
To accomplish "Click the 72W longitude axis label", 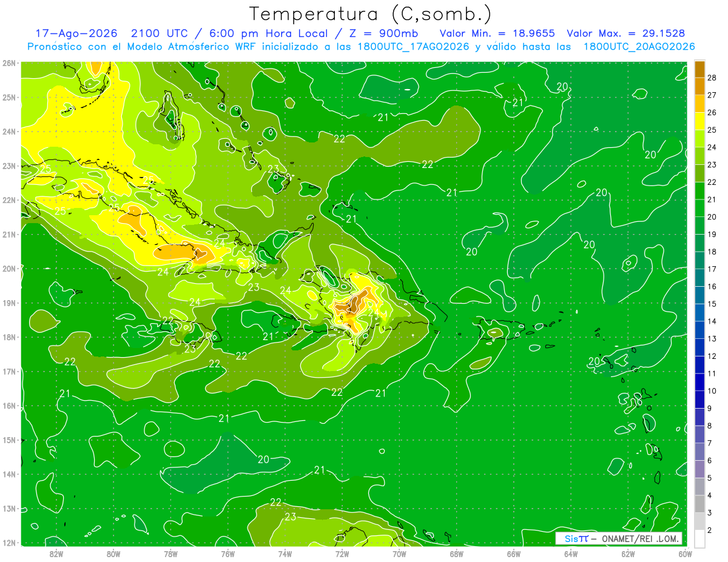I will click(x=342, y=554).
